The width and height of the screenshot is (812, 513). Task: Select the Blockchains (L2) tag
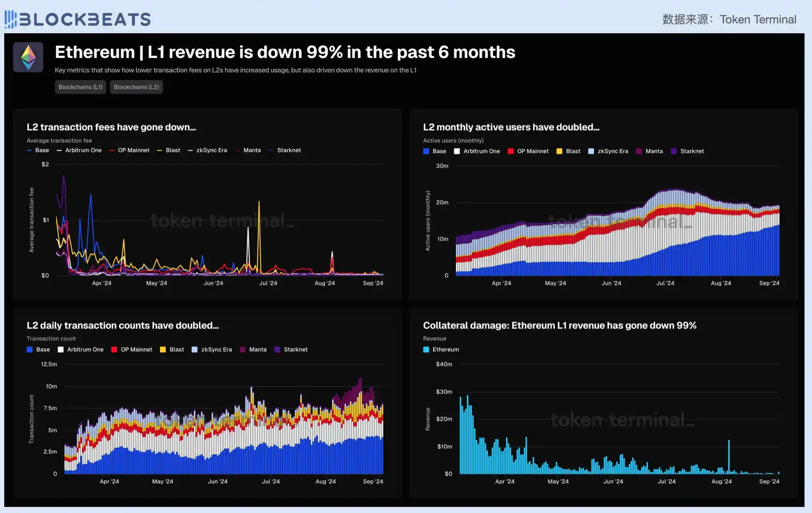pyautogui.click(x=136, y=87)
